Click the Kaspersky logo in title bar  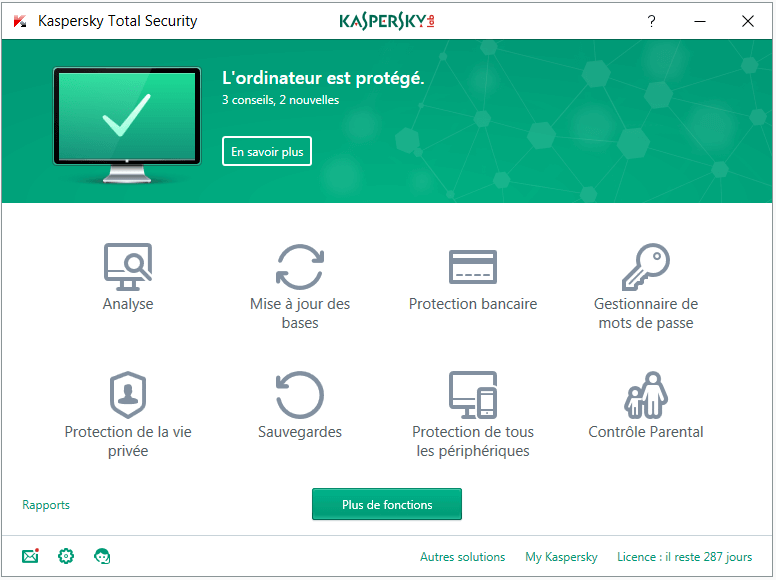tap(387, 21)
